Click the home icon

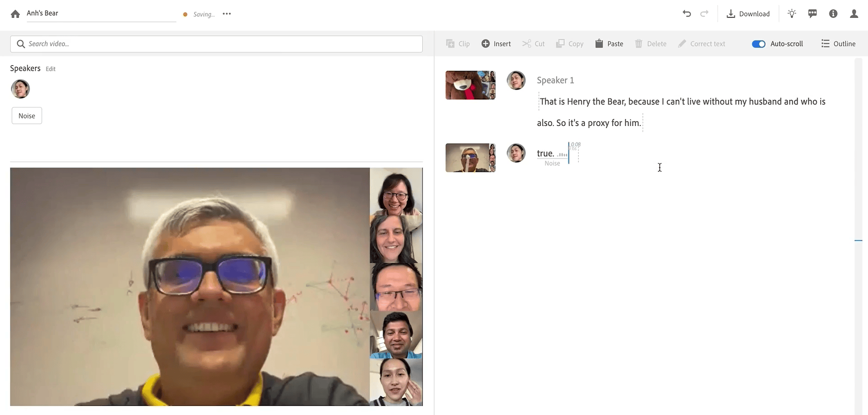15,14
